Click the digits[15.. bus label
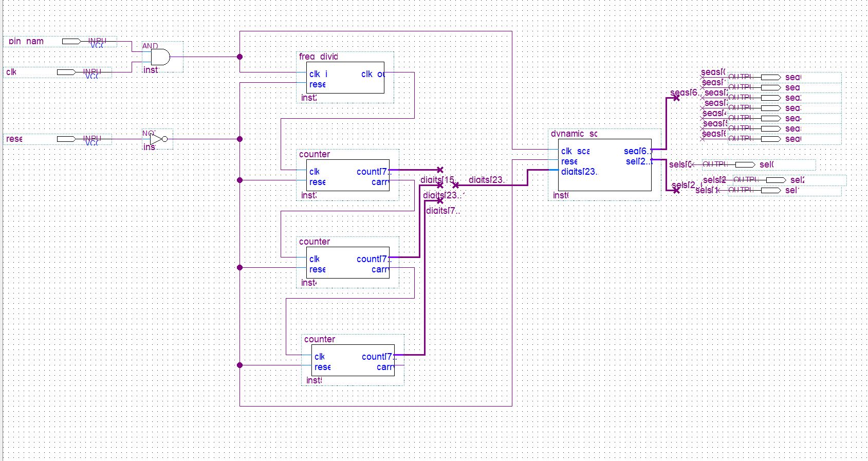Screen dimensions: 868x461 click(437, 180)
